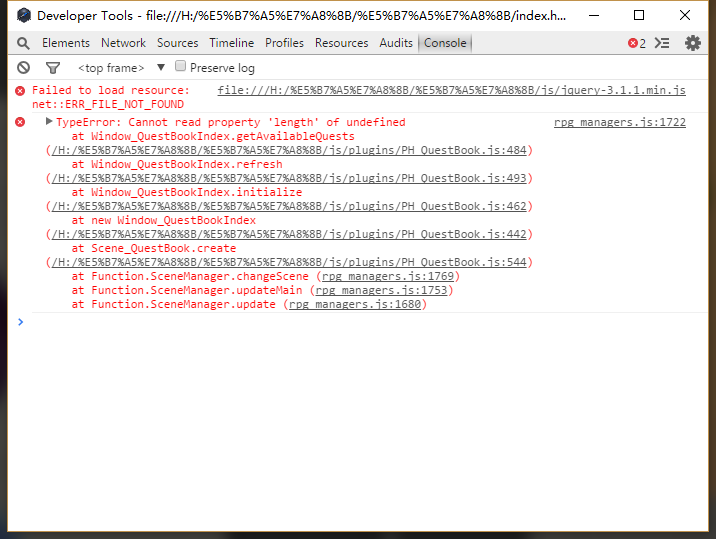Click the Developer Tools app icon in title bar
Screen dimensions: 716x539
click(x=24, y=16)
